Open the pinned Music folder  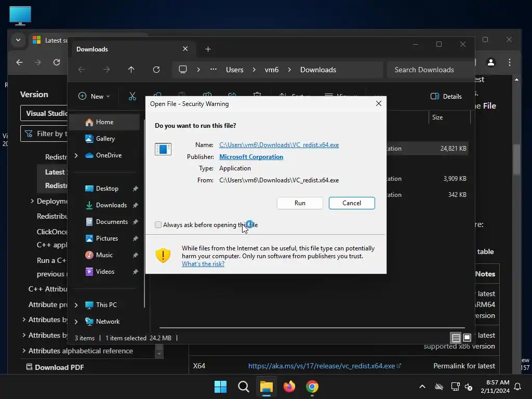tap(104, 255)
